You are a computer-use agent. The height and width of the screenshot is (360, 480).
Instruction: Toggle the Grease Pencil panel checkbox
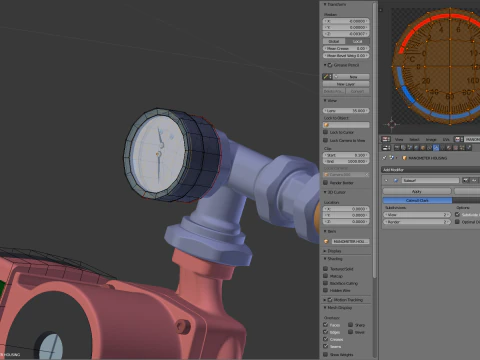tap(330, 65)
